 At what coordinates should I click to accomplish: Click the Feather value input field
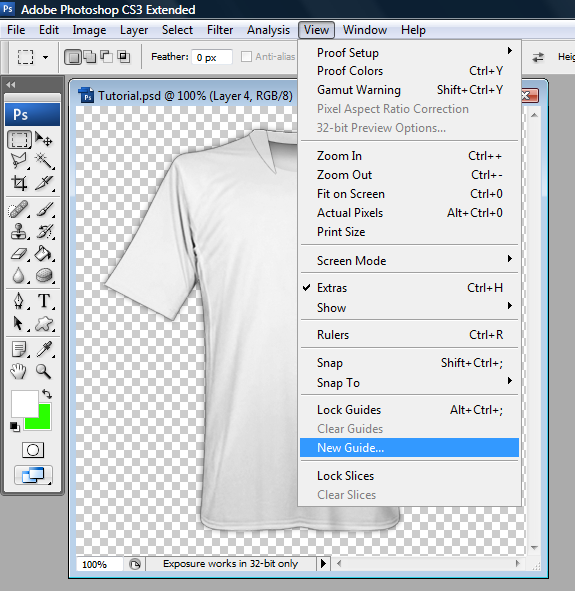211,57
